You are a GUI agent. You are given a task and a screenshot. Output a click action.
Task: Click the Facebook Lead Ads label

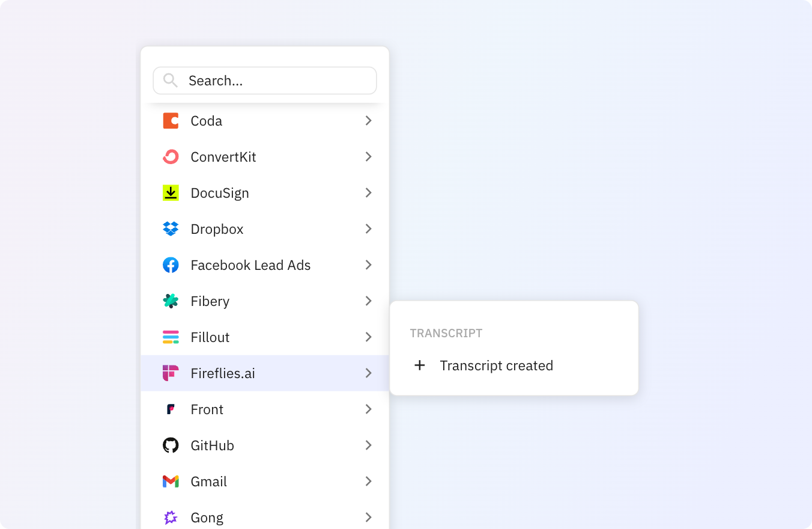tap(250, 265)
